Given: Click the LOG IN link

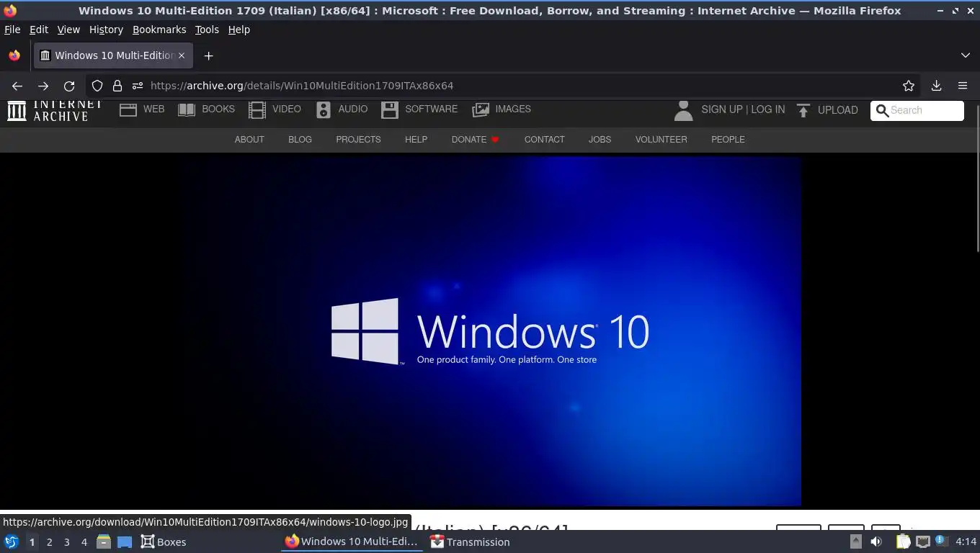Looking at the screenshot, I should click(768, 109).
